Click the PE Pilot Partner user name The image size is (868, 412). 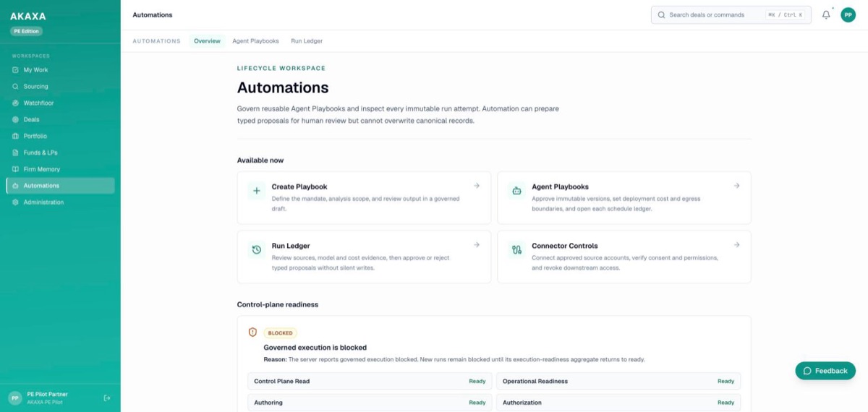(x=47, y=394)
